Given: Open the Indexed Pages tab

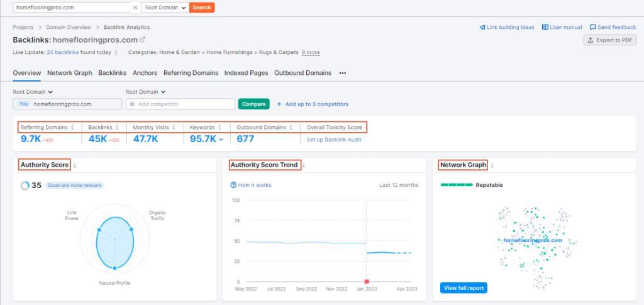Looking at the screenshot, I should pyautogui.click(x=246, y=73).
